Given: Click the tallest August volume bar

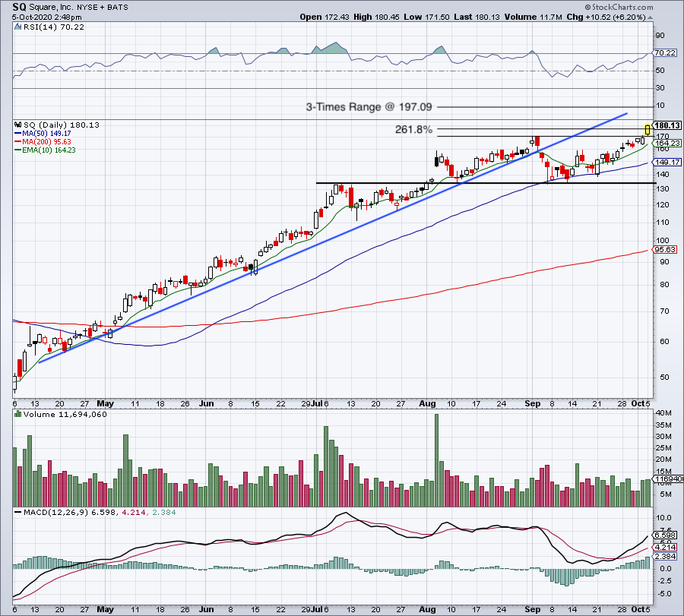Looking at the screenshot, I should point(437,460).
